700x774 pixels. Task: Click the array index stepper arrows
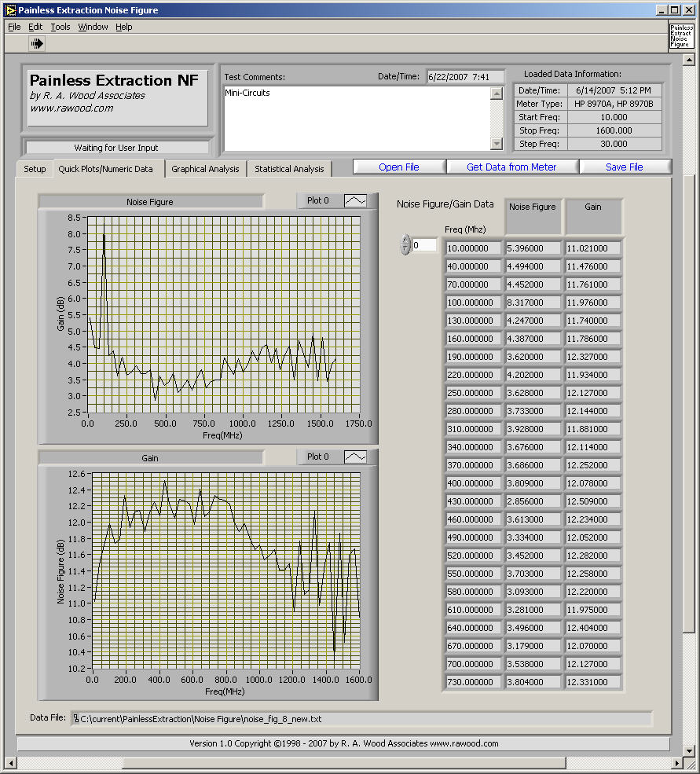click(x=405, y=245)
